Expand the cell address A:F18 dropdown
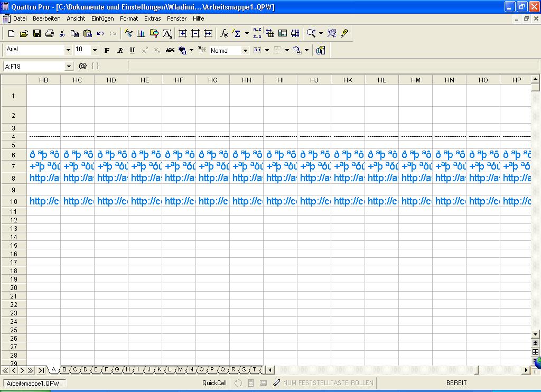Viewport: 541px width, 392px height. point(69,66)
